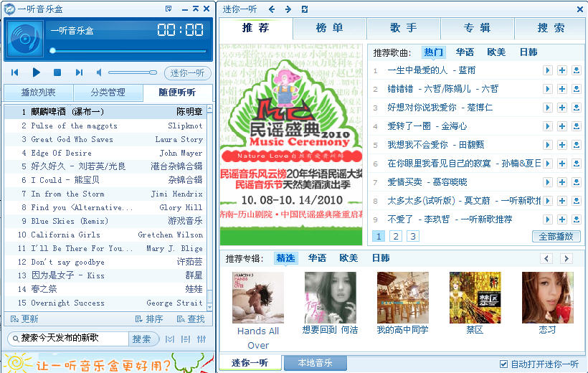Image resolution: width=588 pixels, height=373 pixels.
Task: Click the 全部播放 play all button
Action: (556, 237)
